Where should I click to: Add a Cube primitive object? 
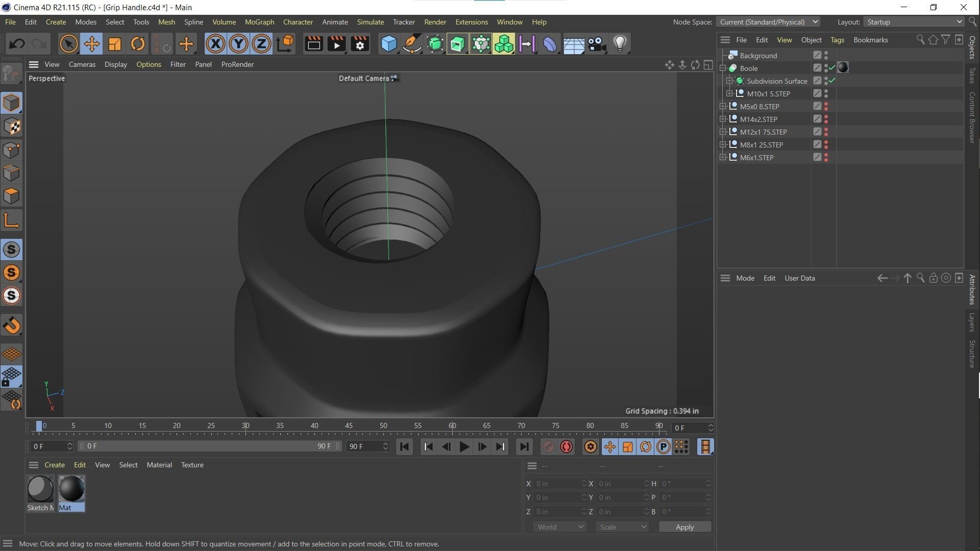[389, 44]
